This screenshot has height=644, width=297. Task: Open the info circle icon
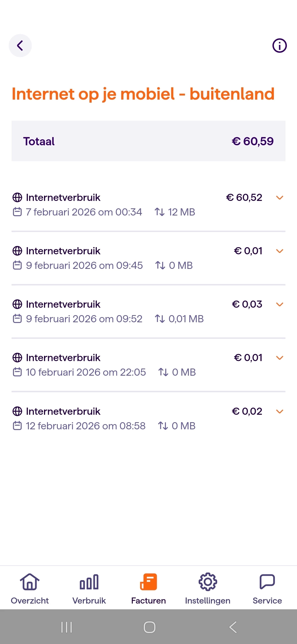pos(279,45)
